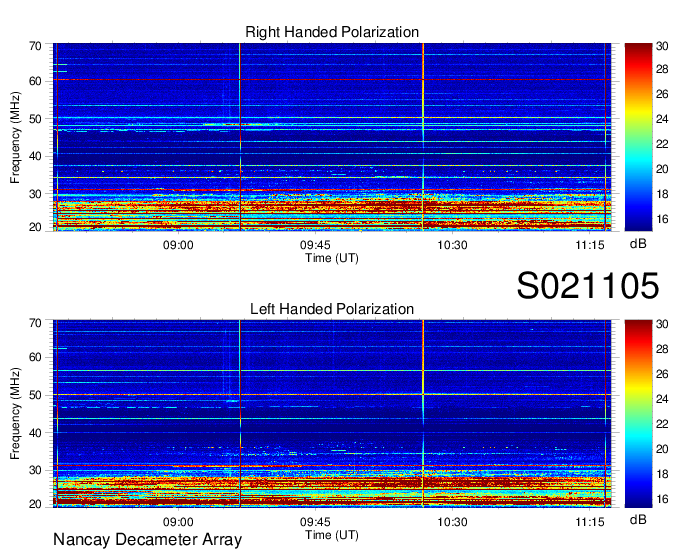Click '24' on top color bar scale
The image size is (680, 552).
pyautogui.click(x=662, y=119)
